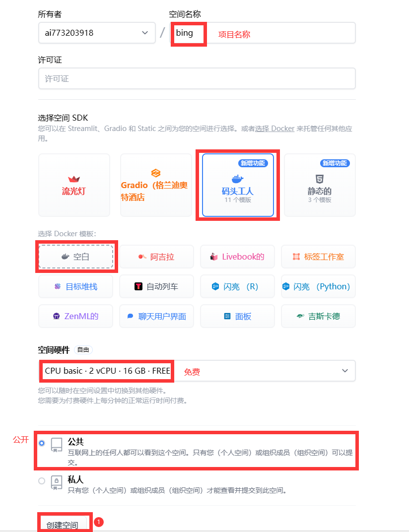
Task: Select the 流光灯 Streamlit SDK card
Action: [74, 185]
